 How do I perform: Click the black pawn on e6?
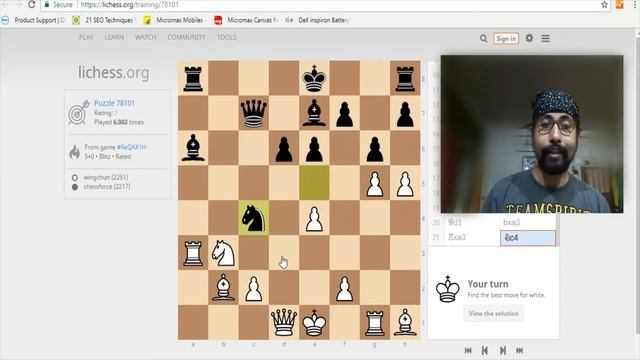point(314,148)
